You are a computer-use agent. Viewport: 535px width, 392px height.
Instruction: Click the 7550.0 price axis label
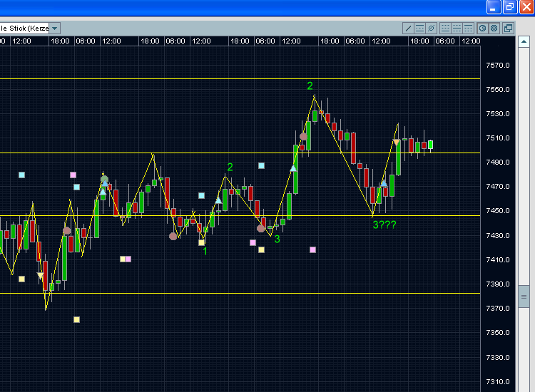pos(497,90)
